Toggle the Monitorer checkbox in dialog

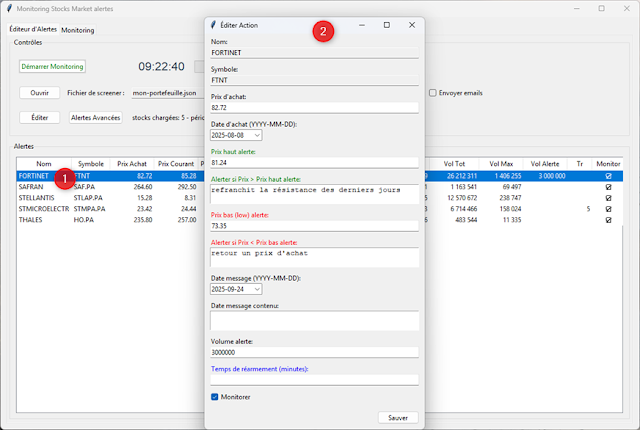[215, 397]
